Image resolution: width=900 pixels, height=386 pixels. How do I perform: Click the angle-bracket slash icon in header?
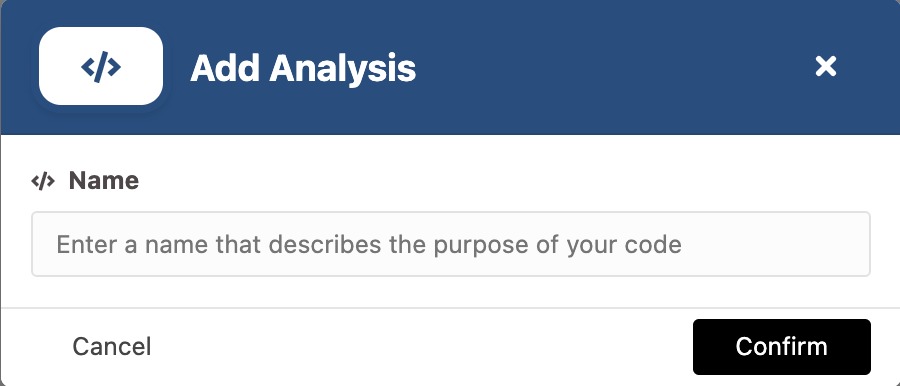pyautogui.click(x=101, y=67)
